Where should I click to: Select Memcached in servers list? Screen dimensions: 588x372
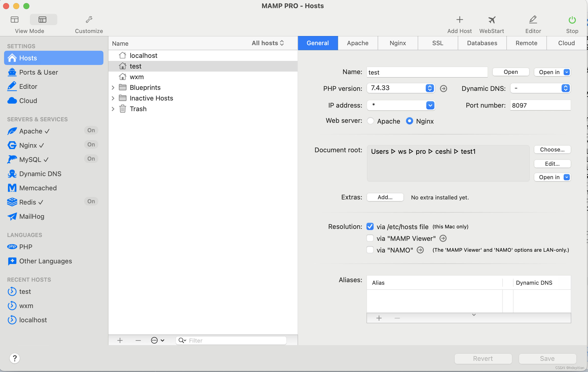pos(38,188)
